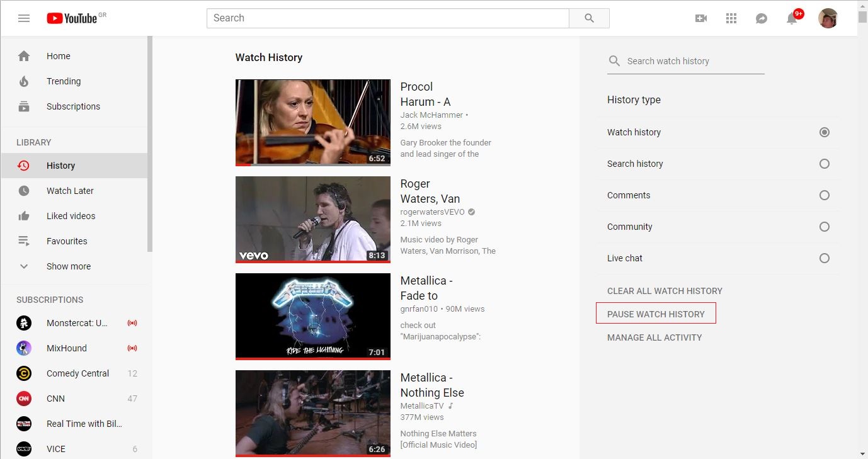868x459 pixels.
Task: Click the CNN channel avatar
Action: (24, 399)
